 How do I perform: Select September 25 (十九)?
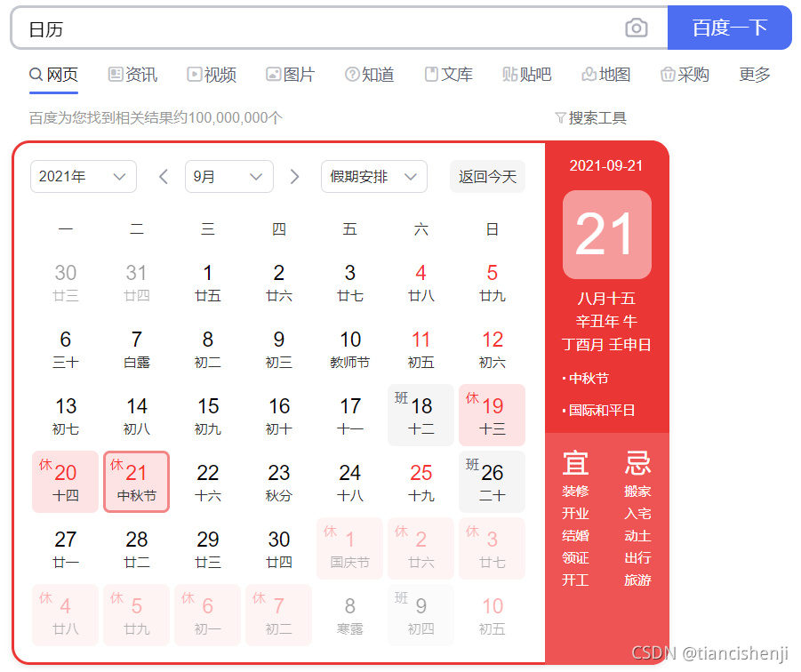click(x=421, y=482)
